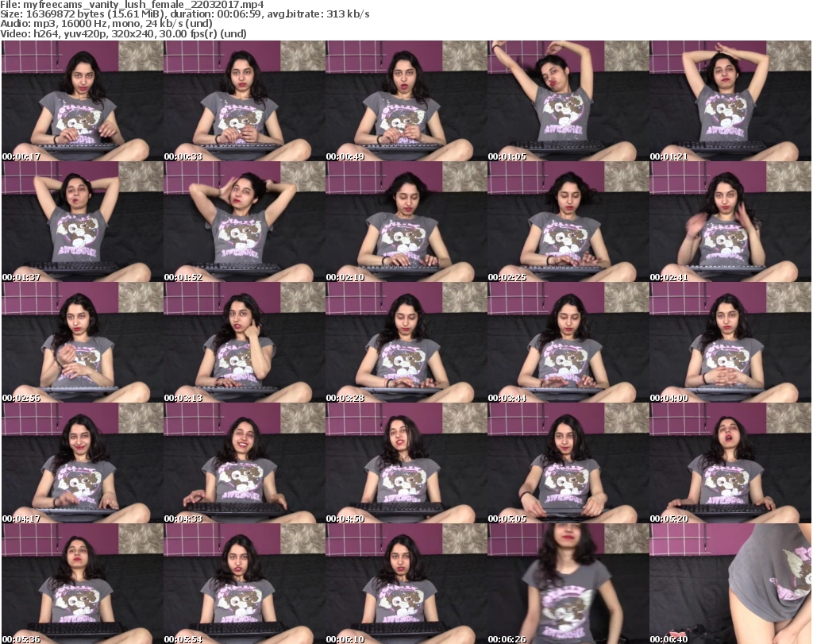Open the frame stamped 00:06:10

click(406, 584)
